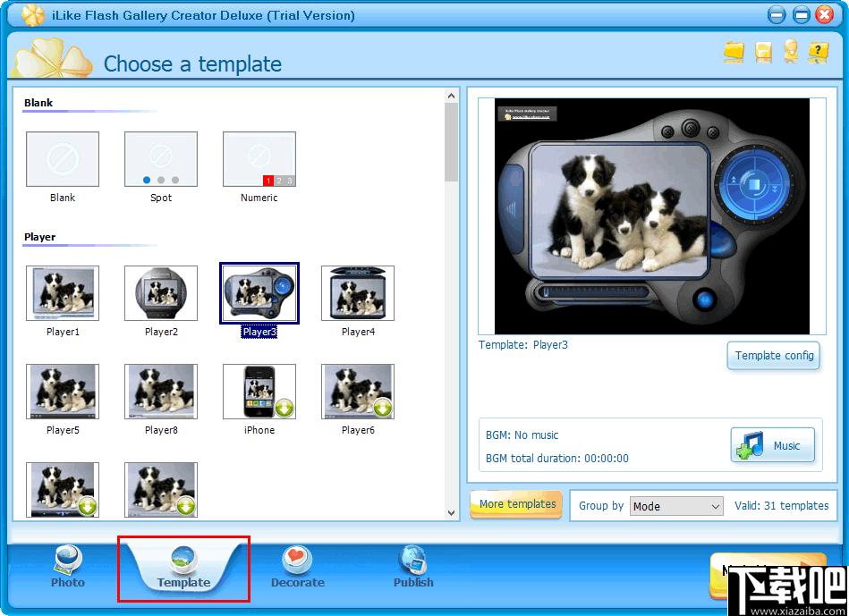
Task: Click the Player3 label text
Action: click(259, 332)
